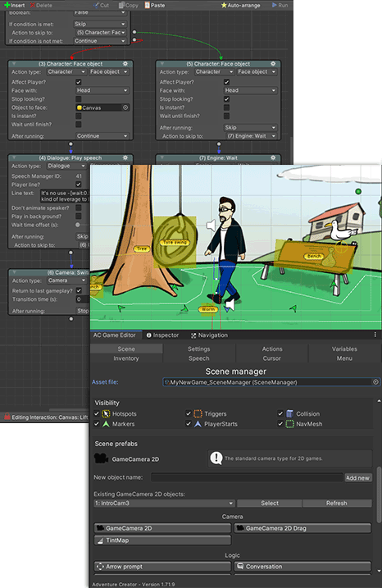Click the Conversation logic button
Image resolution: width=382 pixels, height=588 pixels.
[302, 566]
